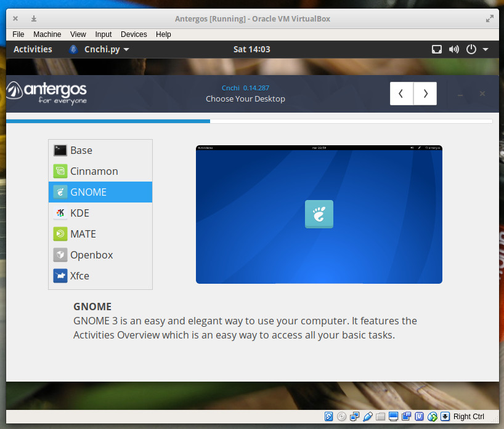The image size is (504, 429).
Task: Pick the MATE desktop environment
Action: click(x=100, y=234)
